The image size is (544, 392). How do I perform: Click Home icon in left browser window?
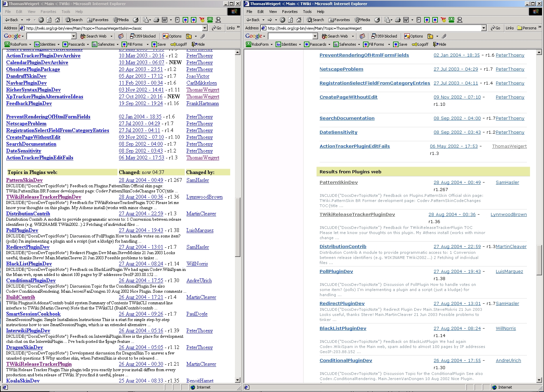57,20
